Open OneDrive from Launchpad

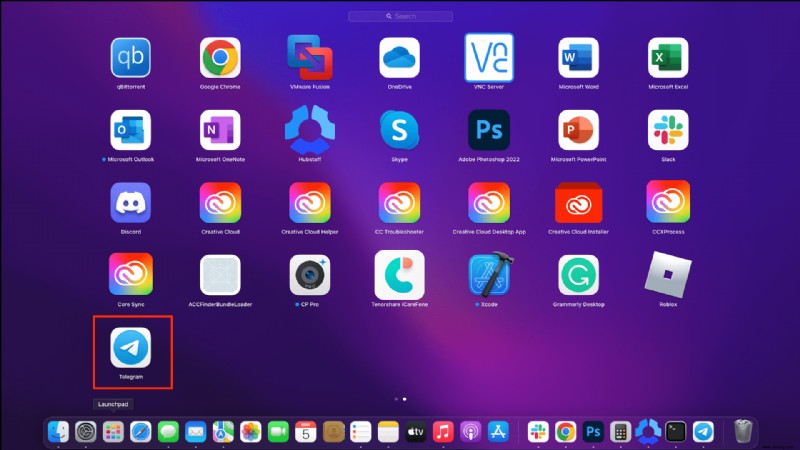(399, 58)
